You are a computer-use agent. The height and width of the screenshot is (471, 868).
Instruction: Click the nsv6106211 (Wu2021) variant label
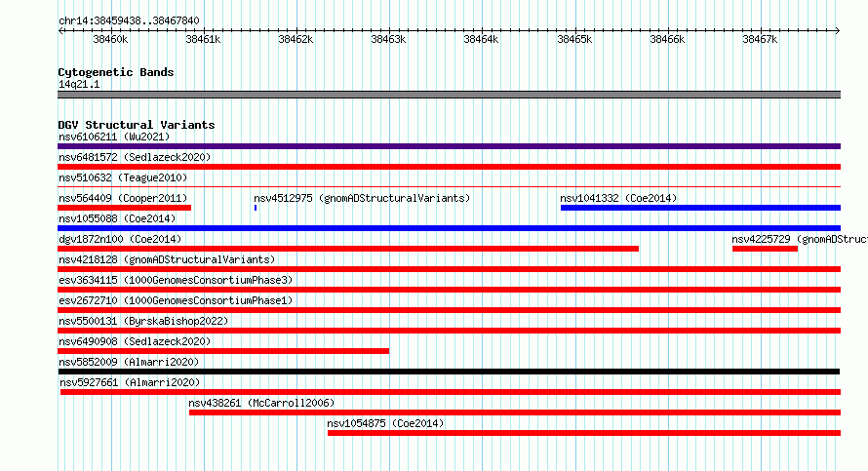114,137
